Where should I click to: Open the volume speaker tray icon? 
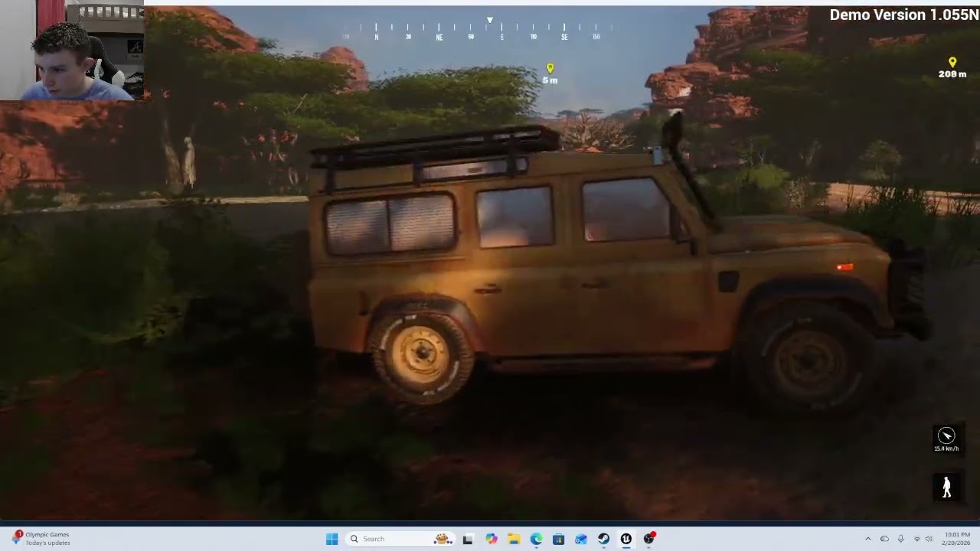(929, 539)
